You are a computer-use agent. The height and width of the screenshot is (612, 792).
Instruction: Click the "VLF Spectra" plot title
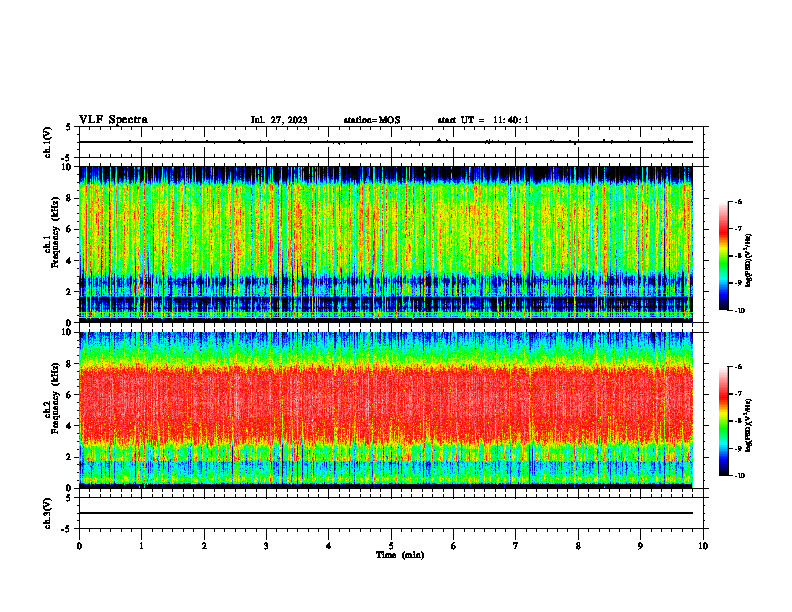[113, 120]
